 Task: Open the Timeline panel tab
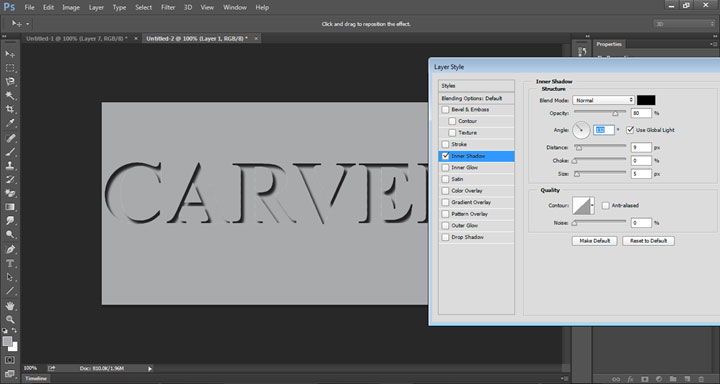click(x=36, y=378)
